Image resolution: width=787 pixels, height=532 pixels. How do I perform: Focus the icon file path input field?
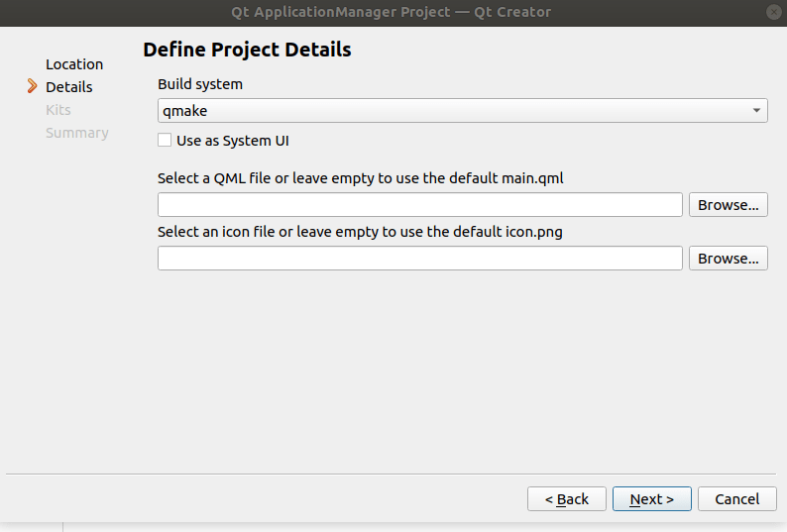pyautogui.click(x=420, y=259)
